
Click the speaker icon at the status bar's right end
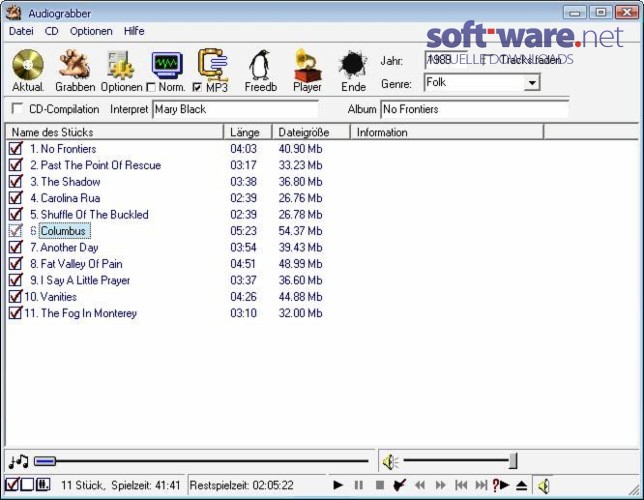[544, 486]
